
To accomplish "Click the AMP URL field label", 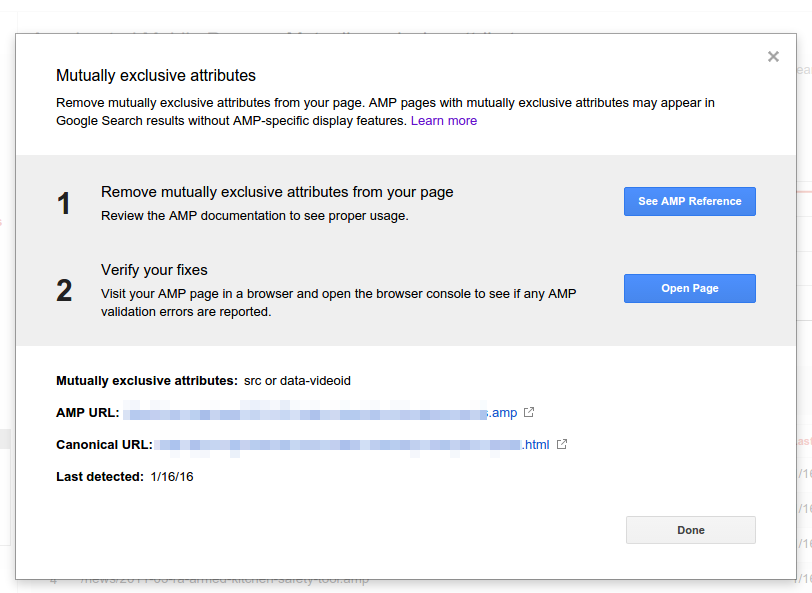I will 87,413.
